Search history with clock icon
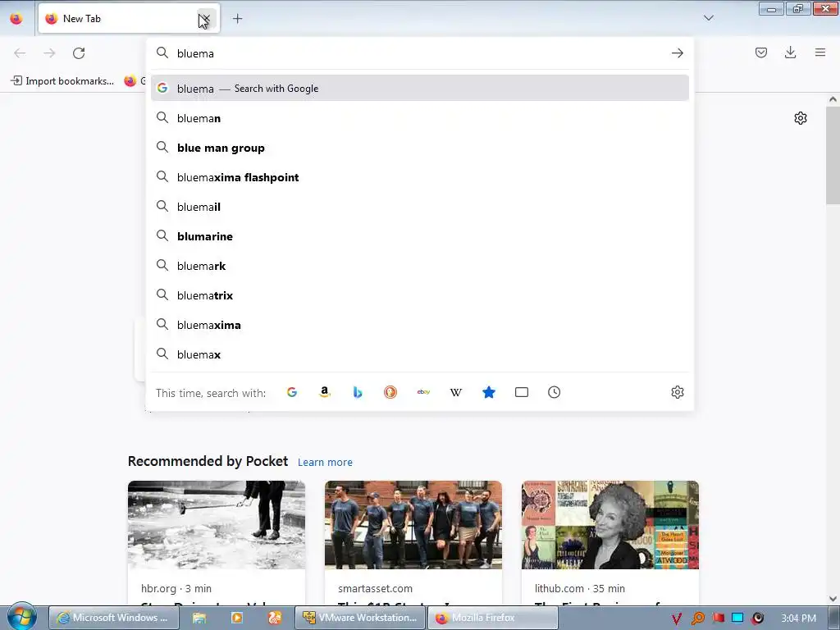The width and height of the screenshot is (840, 630). point(554,392)
